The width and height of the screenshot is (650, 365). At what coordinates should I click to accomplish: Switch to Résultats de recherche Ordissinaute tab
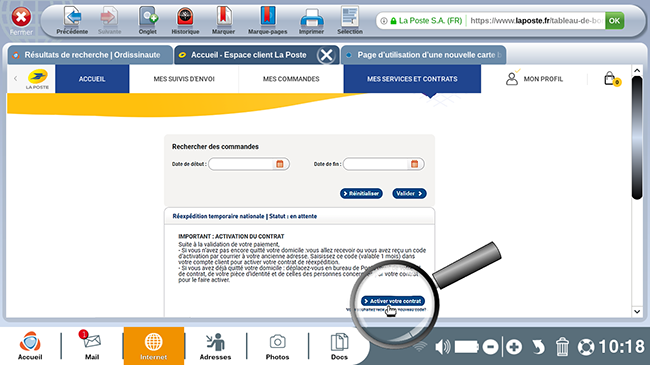90,55
